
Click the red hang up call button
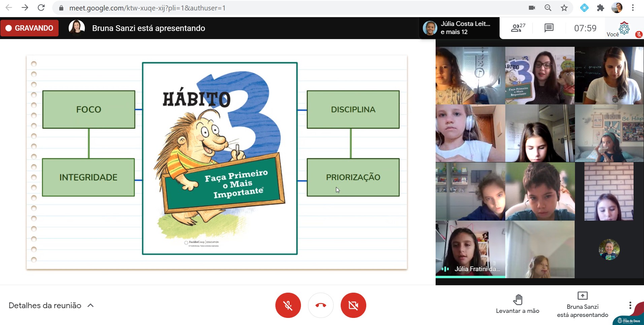320,305
